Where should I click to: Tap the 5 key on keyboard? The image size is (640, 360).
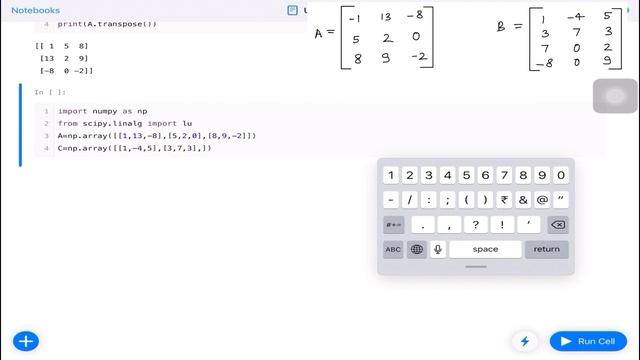(x=467, y=175)
